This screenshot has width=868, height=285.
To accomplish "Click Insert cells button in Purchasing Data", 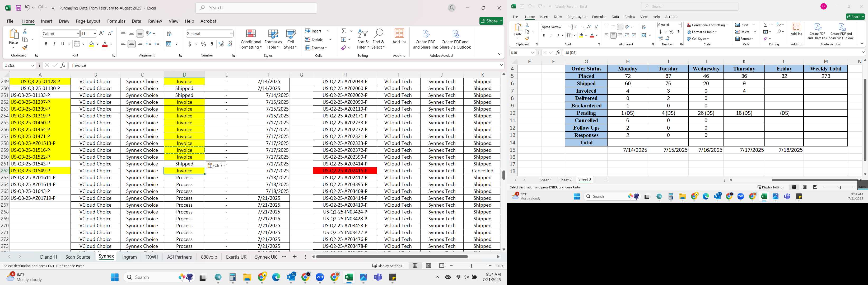I will pyautogui.click(x=314, y=31).
